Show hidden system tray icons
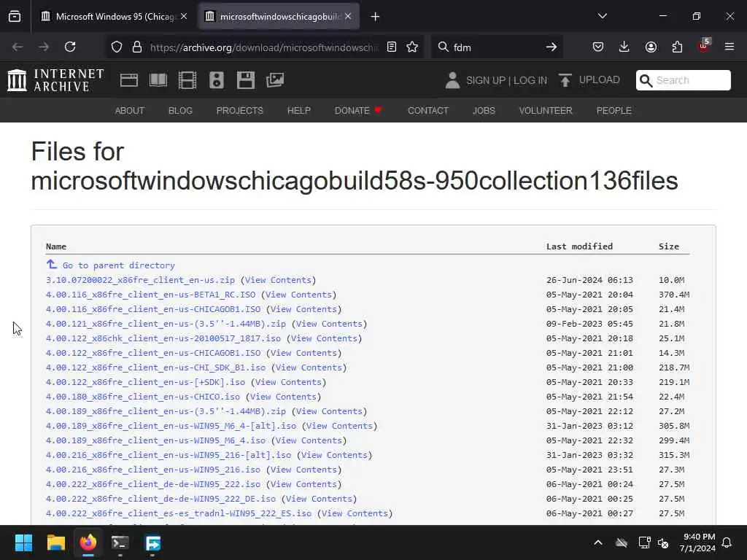 pos(598,542)
